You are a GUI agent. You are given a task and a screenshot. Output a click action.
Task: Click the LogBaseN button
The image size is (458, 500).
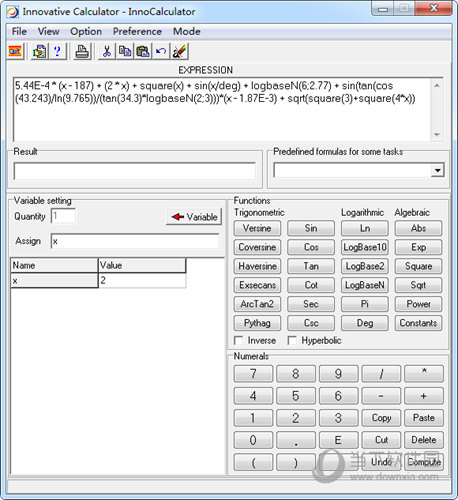point(365,285)
